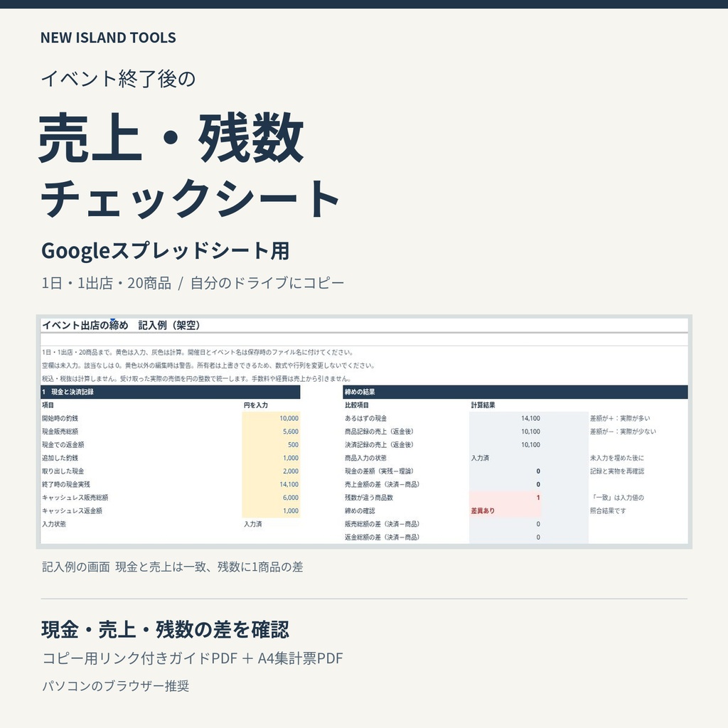Image resolution: width=728 pixels, height=728 pixels.
Task: Click the note 差額が−:実際が少ない
Action: (x=623, y=432)
